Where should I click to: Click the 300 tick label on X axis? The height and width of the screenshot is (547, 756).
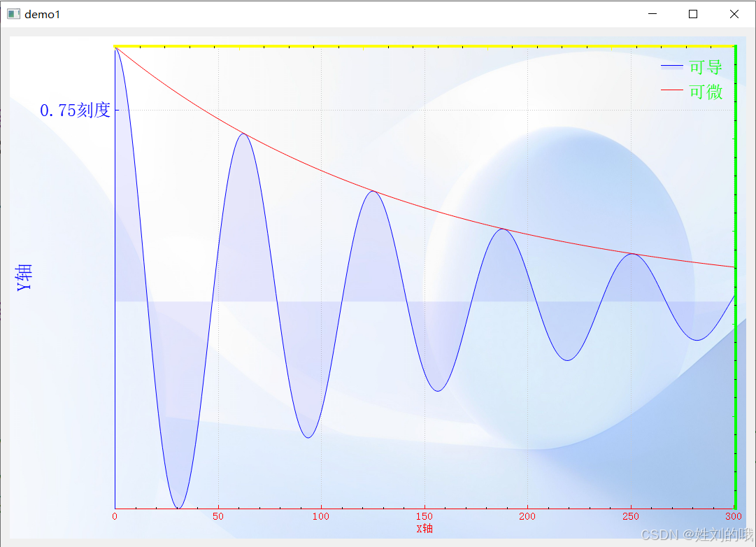(734, 516)
